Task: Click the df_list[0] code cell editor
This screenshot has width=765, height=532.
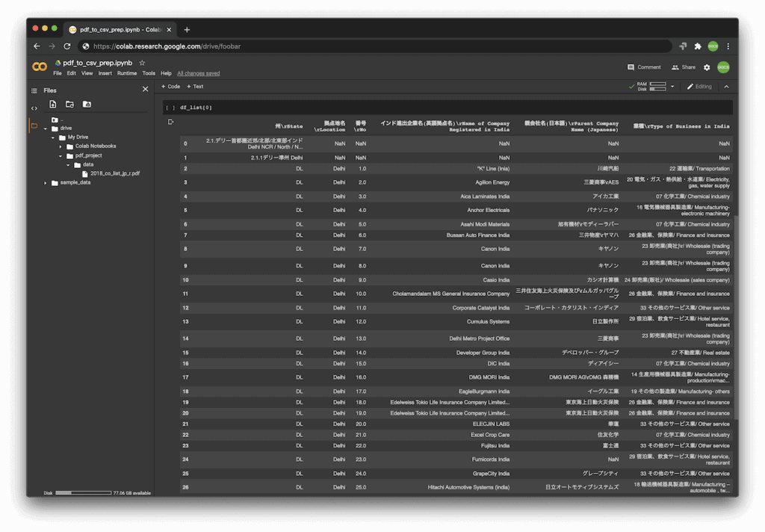Action: coord(453,108)
